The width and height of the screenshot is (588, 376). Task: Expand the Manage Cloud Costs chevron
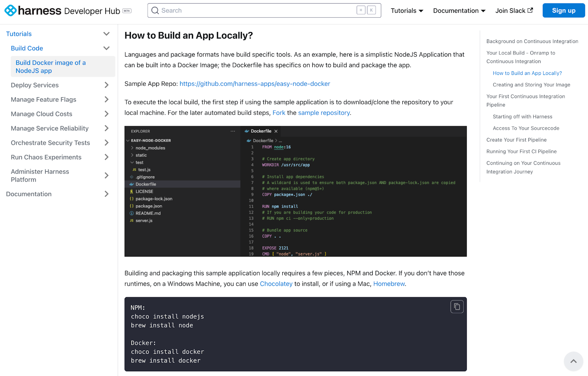click(x=107, y=114)
